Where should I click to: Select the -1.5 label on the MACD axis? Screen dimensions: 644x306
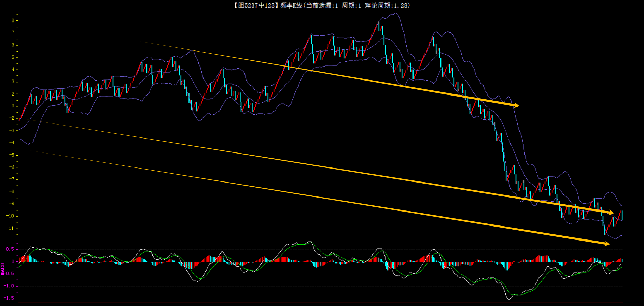tap(9, 298)
